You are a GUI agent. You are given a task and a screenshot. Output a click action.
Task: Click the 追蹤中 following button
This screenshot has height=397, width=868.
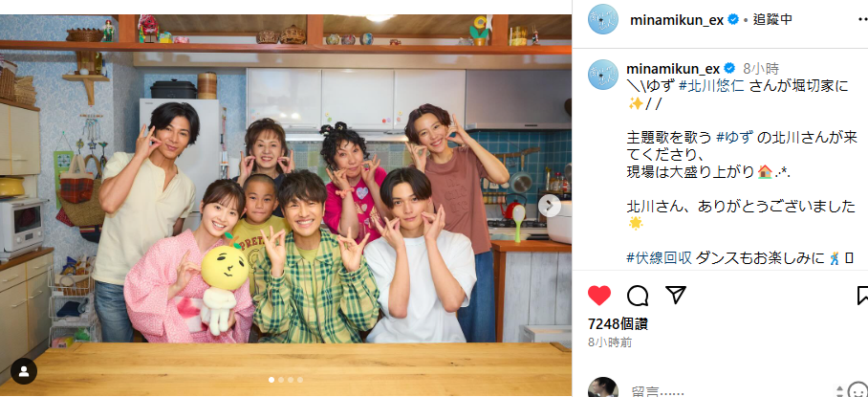(x=772, y=20)
